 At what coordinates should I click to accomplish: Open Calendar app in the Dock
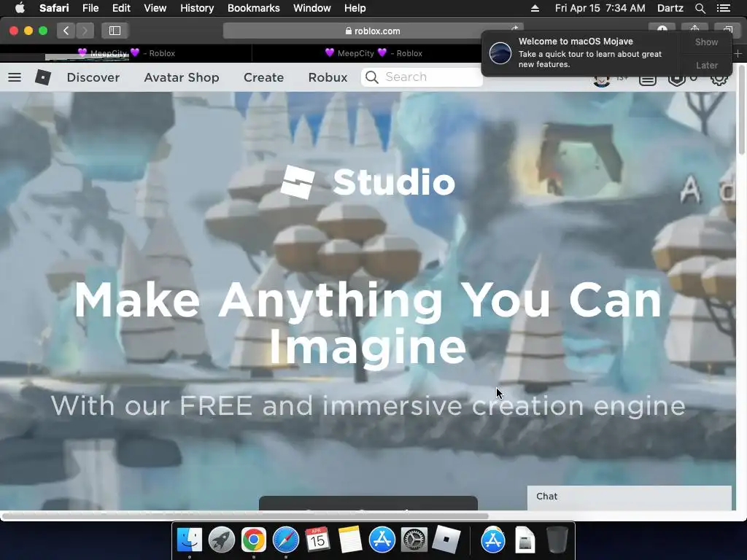318,540
